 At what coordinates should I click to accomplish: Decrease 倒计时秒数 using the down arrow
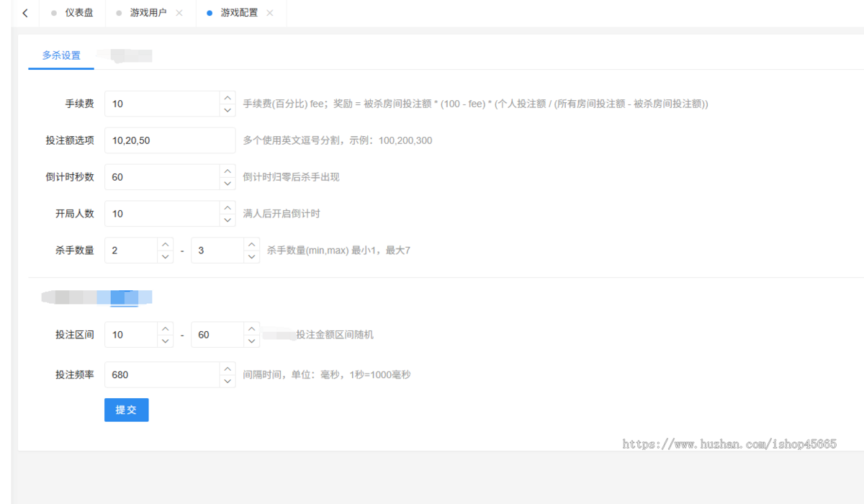pos(228,184)
